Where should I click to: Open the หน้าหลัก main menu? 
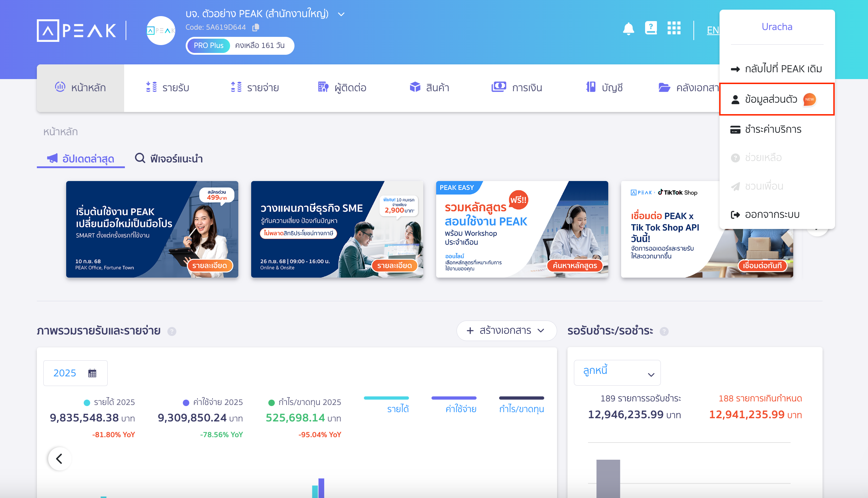coord(81,88)
